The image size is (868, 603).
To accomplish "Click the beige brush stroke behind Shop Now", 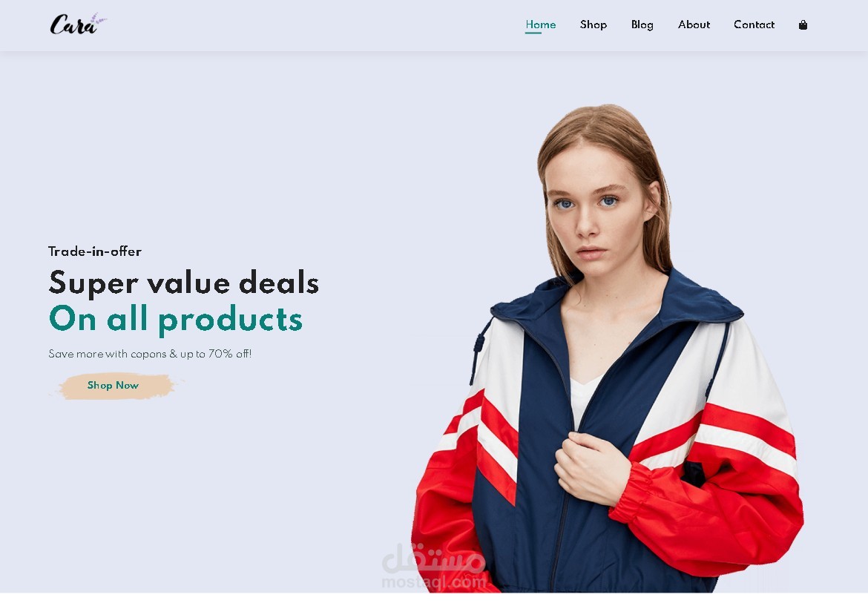I will [116, 386].
